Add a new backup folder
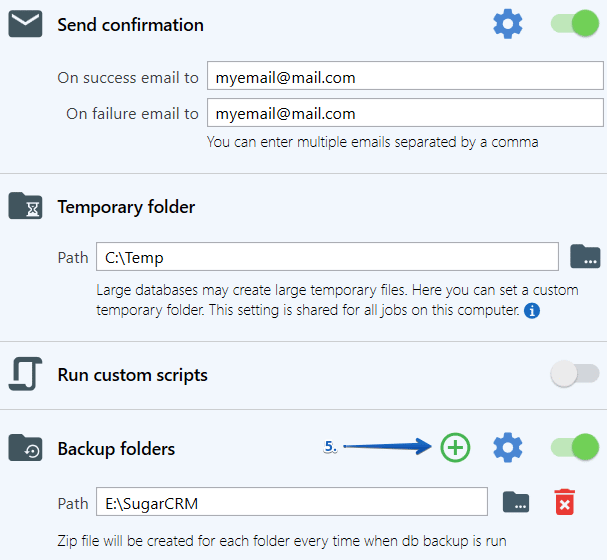The image size is (607, 560). tap(455, 447)
